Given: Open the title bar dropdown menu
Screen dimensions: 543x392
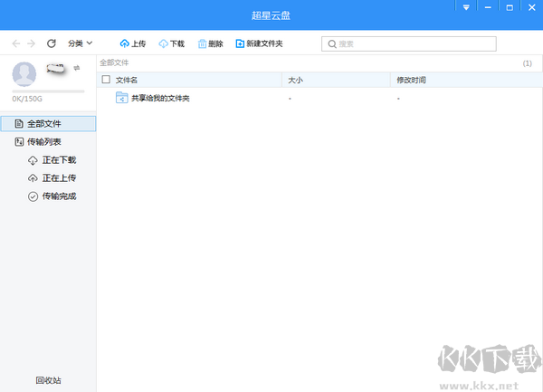Looking at the screenshot, I should pyautogui.click(x=466, y=7).
